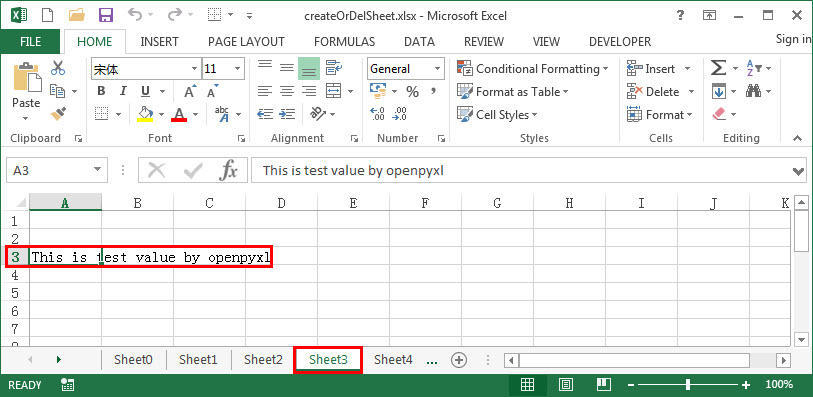Toggle Underline formatting
This screenshot has height=397, width=813.
145,91
